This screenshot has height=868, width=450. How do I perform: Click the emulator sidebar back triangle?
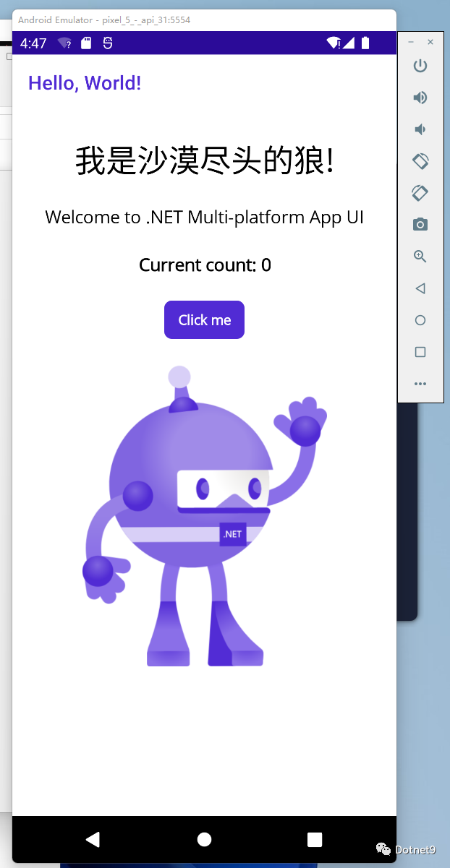tap(420, 288)
